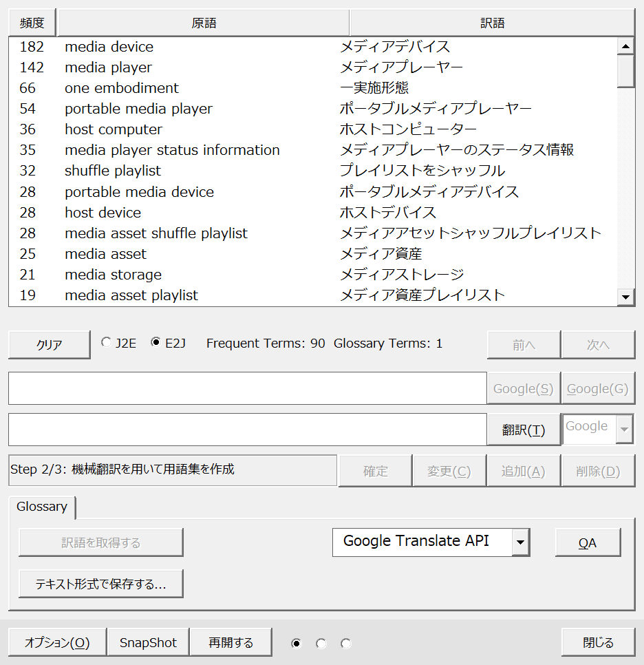This screenshot has width=644, height=665.
Task: Open the Google Translate API dropdown
Action: click(x=521, y=542)
